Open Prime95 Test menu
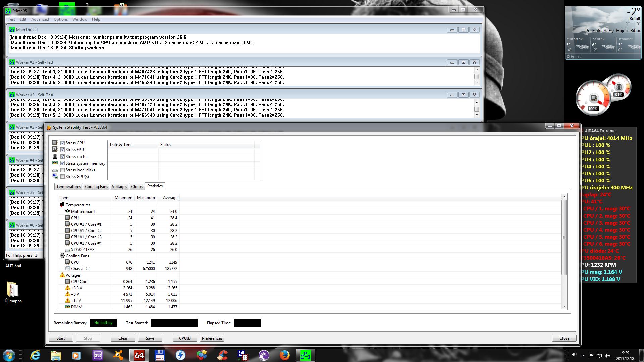Image resolution: width=644 pixels, height=362 pixels. click(11, 19)
